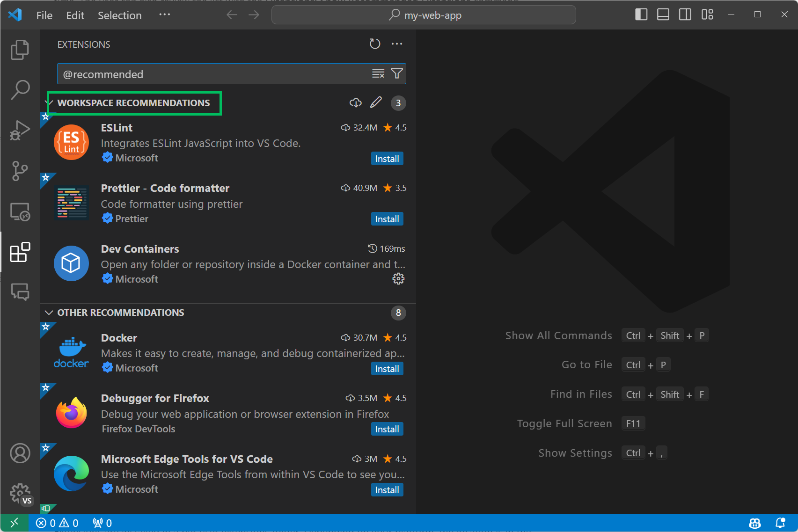This screenshot has width=798, height=532.
Task: Open the Extensions view more actions menu
Action: click(x=397, y=44)
